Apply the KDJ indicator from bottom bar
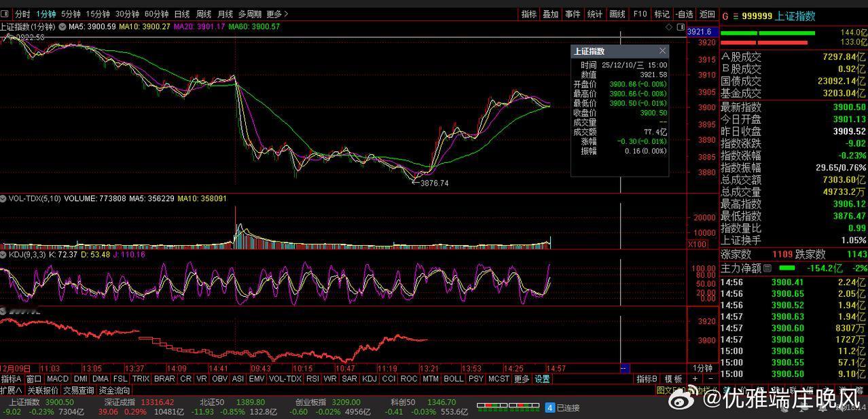This screenshot has width=868, height=419. (369, 379)
